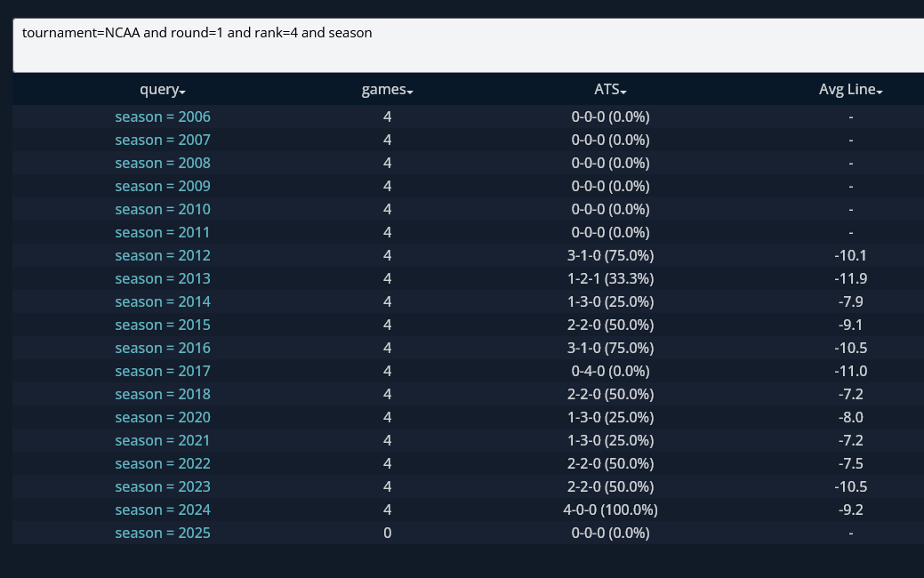Select the ATS value 0-0-0 (0.0%) for 2006
The image size is (924, 578).
pos(610,116)
